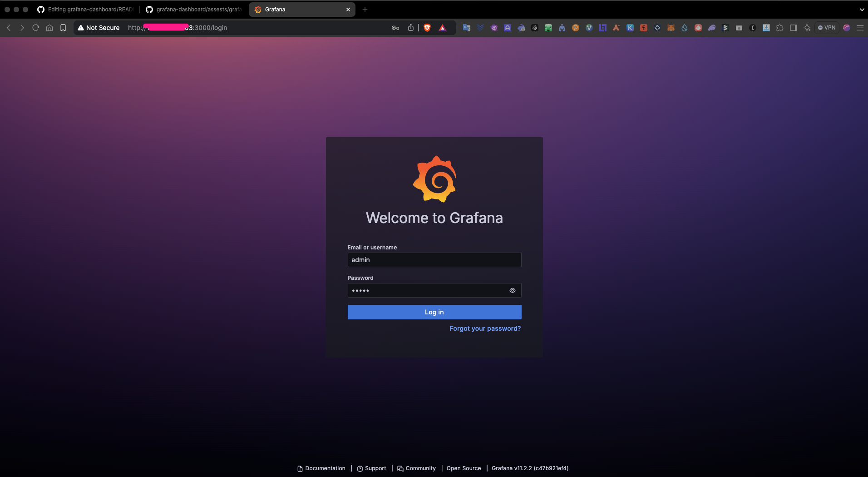Show password with the eye icon
Screen dimensions: 868x477
coord(513,290)
